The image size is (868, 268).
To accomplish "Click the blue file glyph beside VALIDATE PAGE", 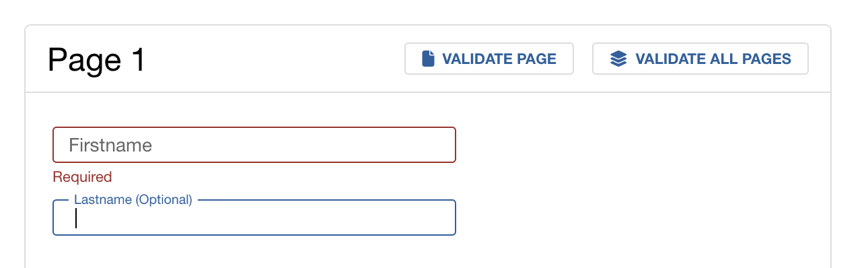I will click(x=428, y=59).
